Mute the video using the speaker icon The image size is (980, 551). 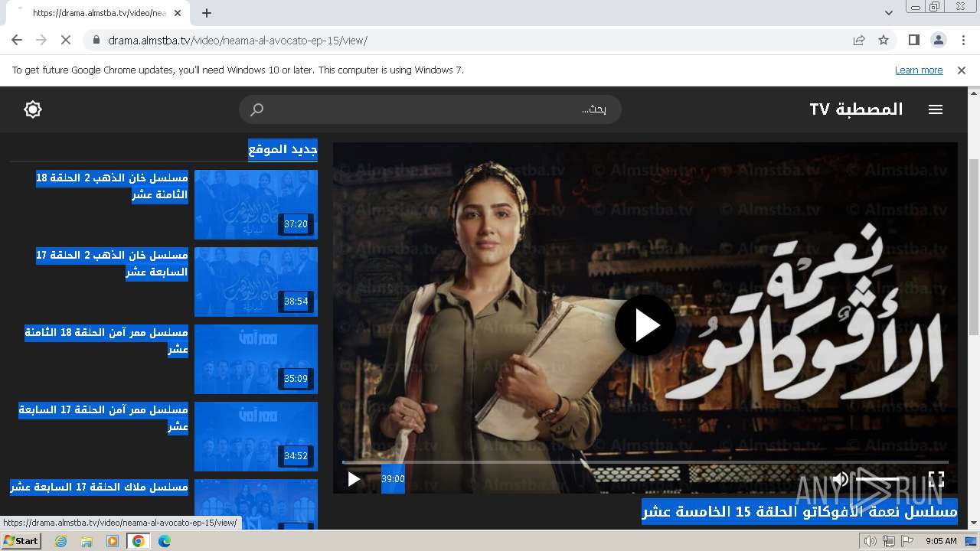pos(841,479)
